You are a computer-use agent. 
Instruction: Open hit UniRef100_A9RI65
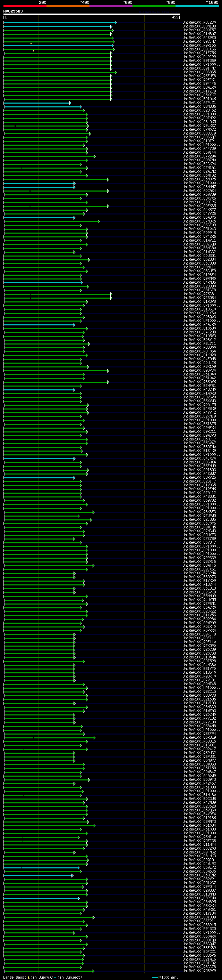[x=199, y=45]
